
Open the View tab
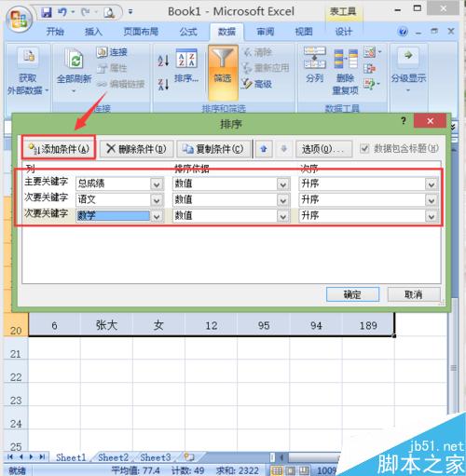point(304,32)
